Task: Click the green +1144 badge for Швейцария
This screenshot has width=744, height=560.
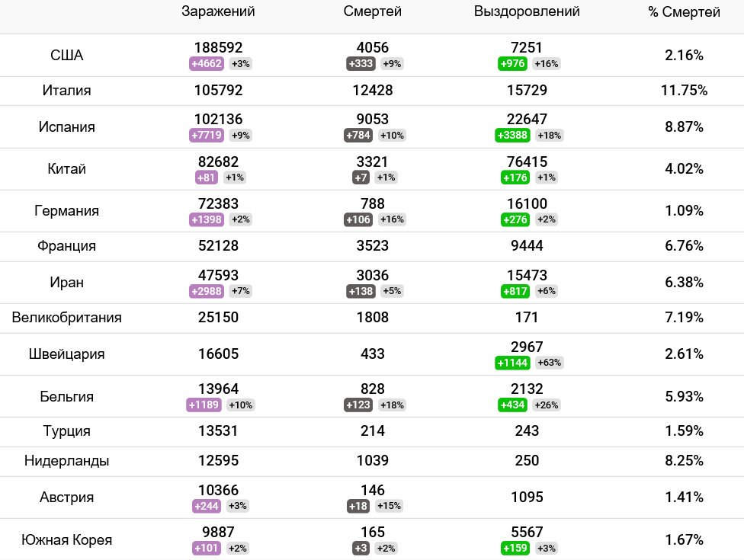Action: click(513, 363)
